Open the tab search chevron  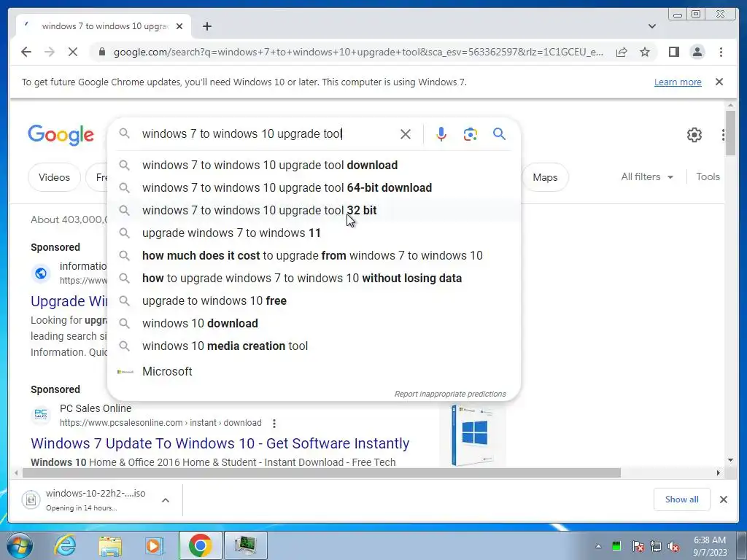(x=651, y=26)
